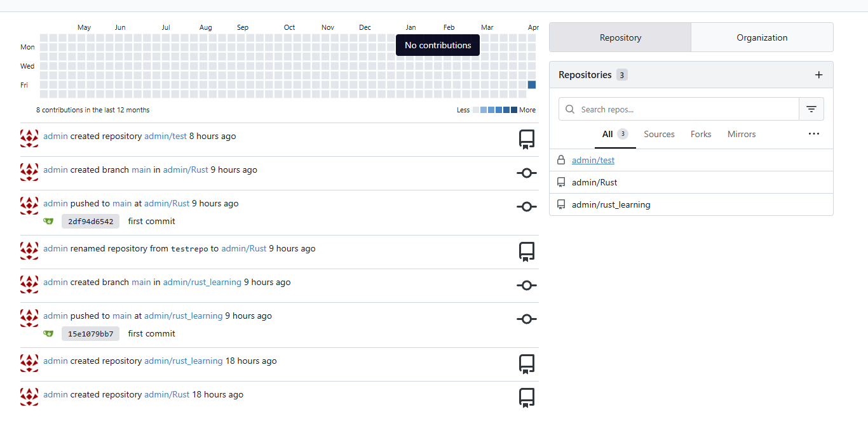Click the plus icon to add repository
This screenshot has width=868, height=426.
pos(818,75)
